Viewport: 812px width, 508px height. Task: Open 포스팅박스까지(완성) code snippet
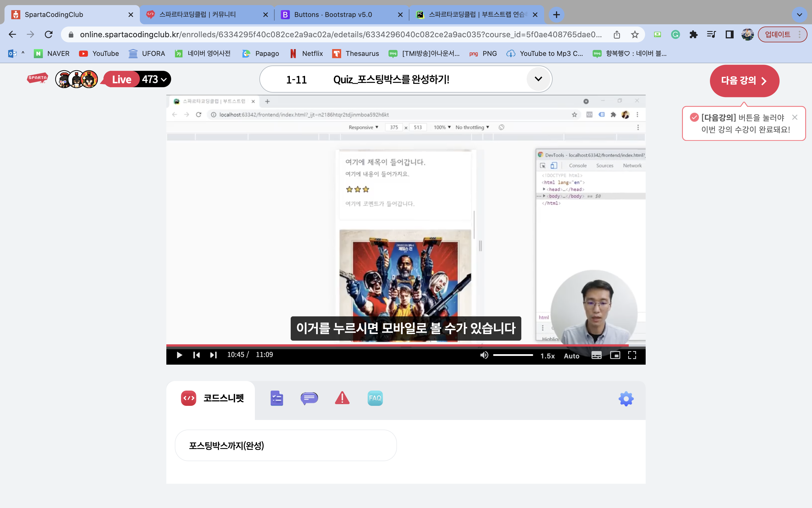286,446
